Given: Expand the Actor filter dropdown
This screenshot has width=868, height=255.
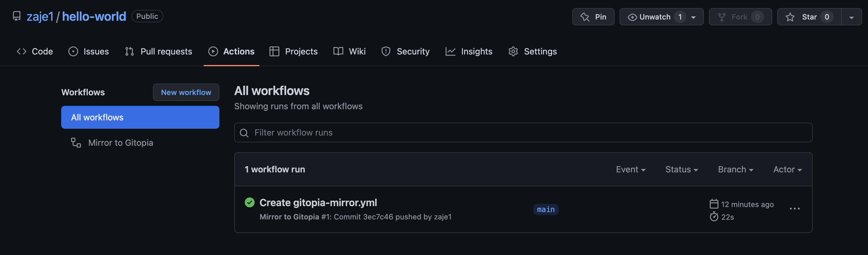Looking at the screenshot, I should (787, 169).
